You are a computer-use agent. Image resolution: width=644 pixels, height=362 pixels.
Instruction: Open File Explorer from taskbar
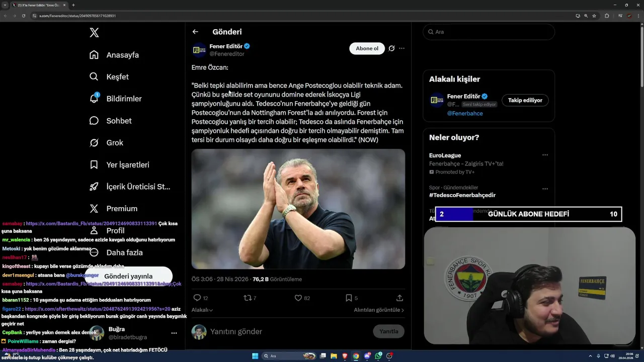click(x=334, y=356)
